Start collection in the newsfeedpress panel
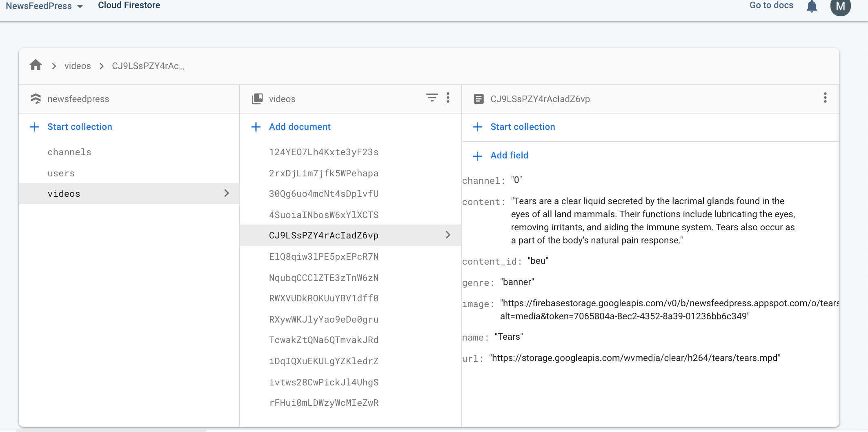 pyautogui.click(x=80, y=127)
